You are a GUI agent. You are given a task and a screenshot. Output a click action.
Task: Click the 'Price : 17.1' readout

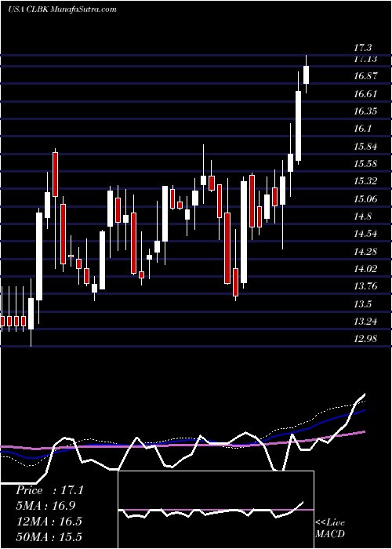click(49, 490)
